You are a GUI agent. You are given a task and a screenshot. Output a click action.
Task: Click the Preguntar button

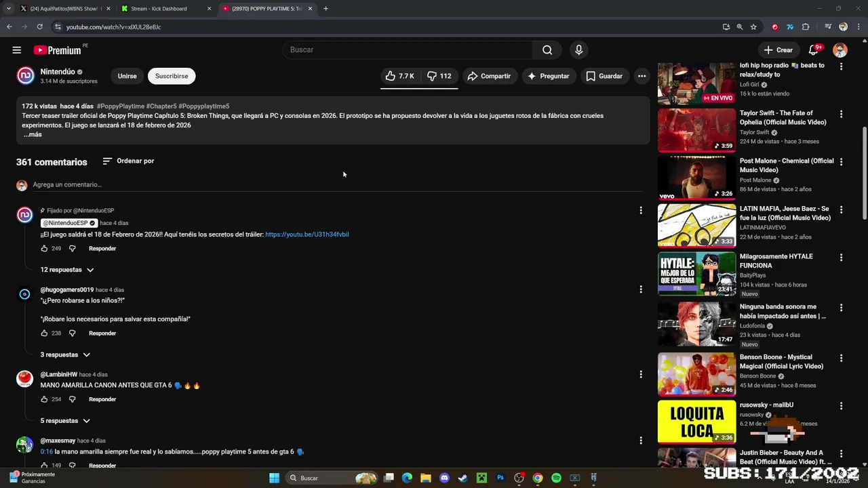[x=548, y=76]
